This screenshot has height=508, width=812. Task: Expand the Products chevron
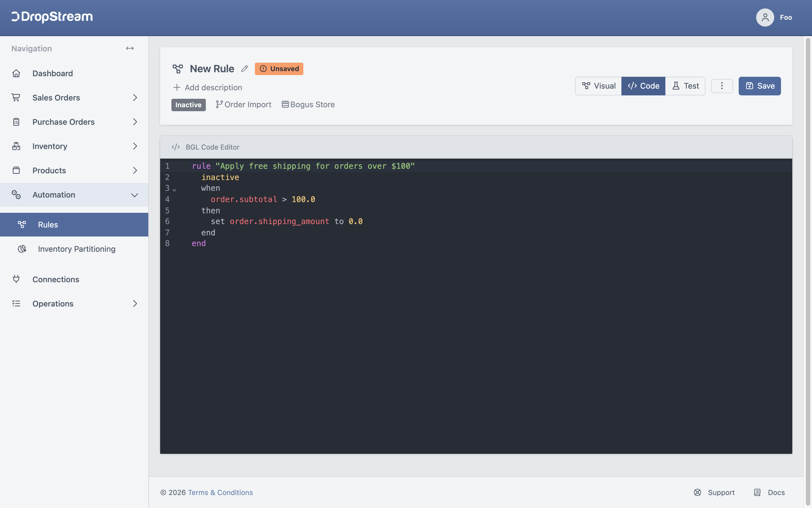pyautogui.click(x=135, y=170)
